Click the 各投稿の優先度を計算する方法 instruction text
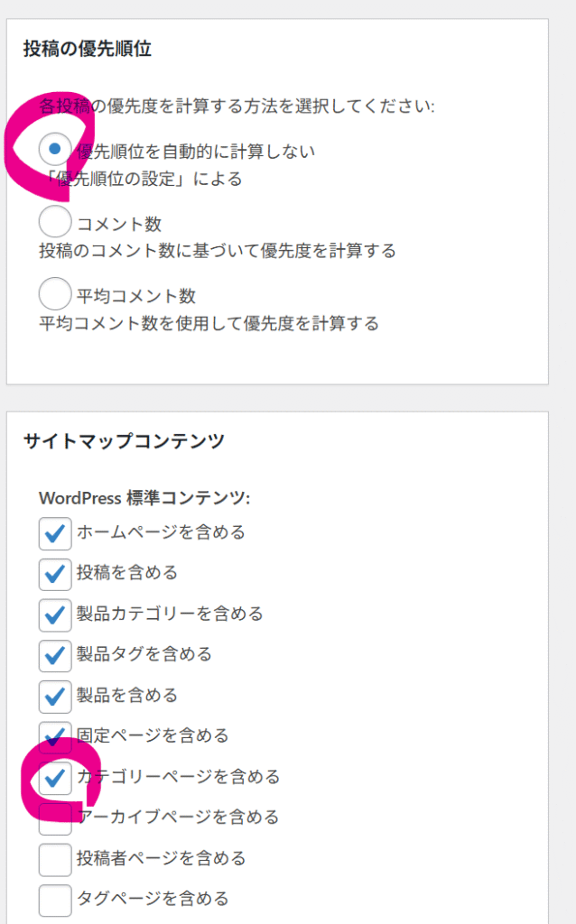Viewport: 576px width, 924px height. click(237, 106)
